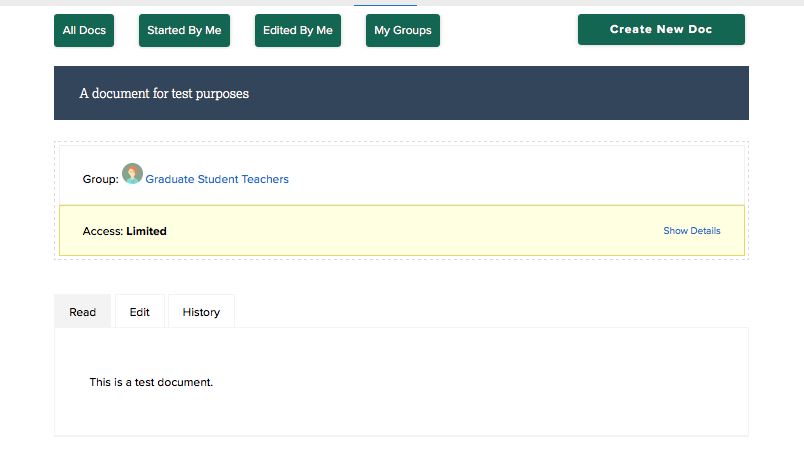View the History tab

pos(201,312)
